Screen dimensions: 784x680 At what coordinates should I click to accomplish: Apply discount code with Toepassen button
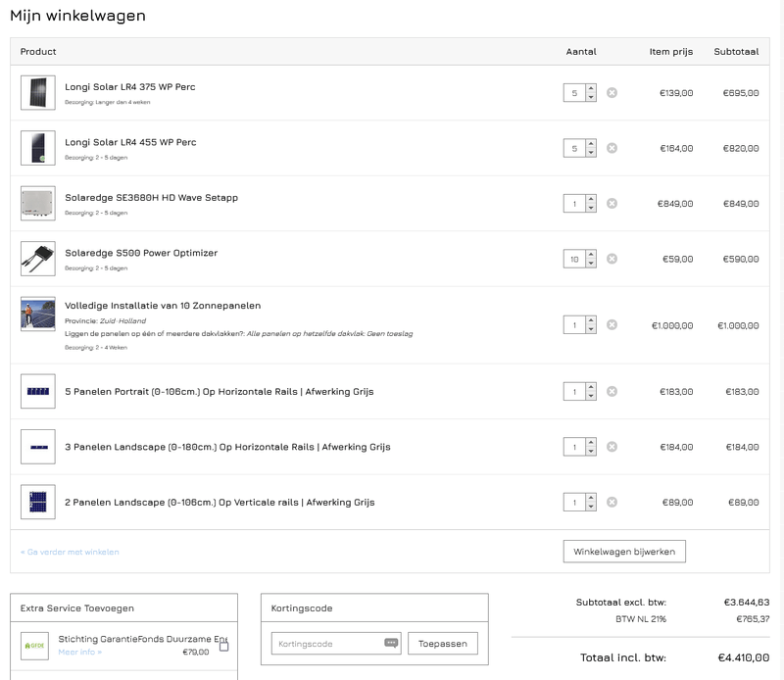pos(443,644)
